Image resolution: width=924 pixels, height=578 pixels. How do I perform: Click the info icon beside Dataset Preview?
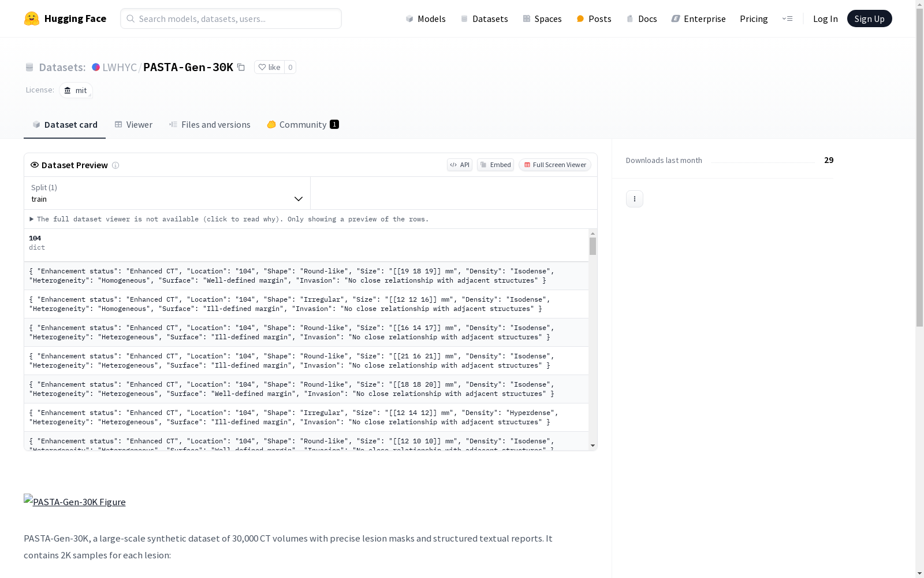tap(115, 165)
